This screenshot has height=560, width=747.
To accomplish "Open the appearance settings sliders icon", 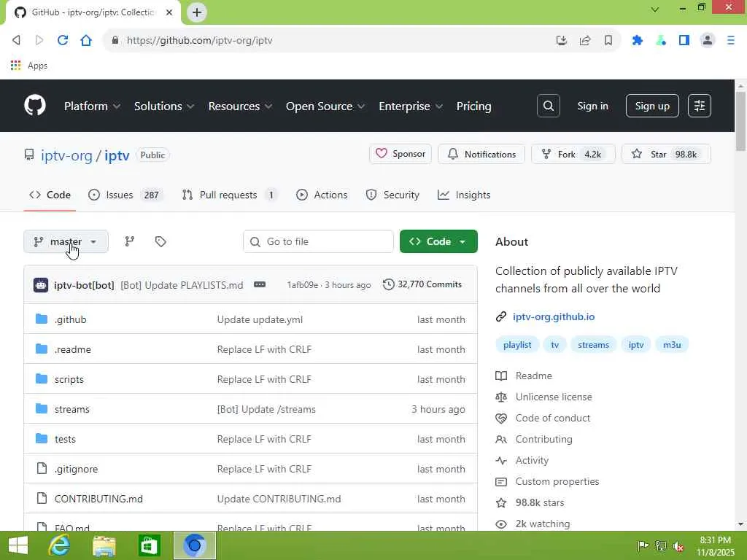I will (700, 106).
